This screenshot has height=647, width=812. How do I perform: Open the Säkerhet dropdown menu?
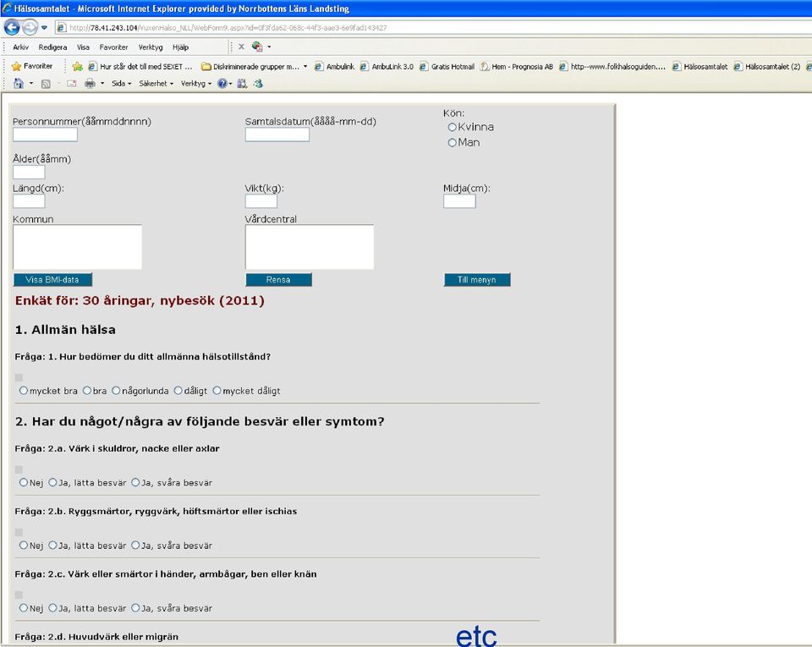point(156,84)
